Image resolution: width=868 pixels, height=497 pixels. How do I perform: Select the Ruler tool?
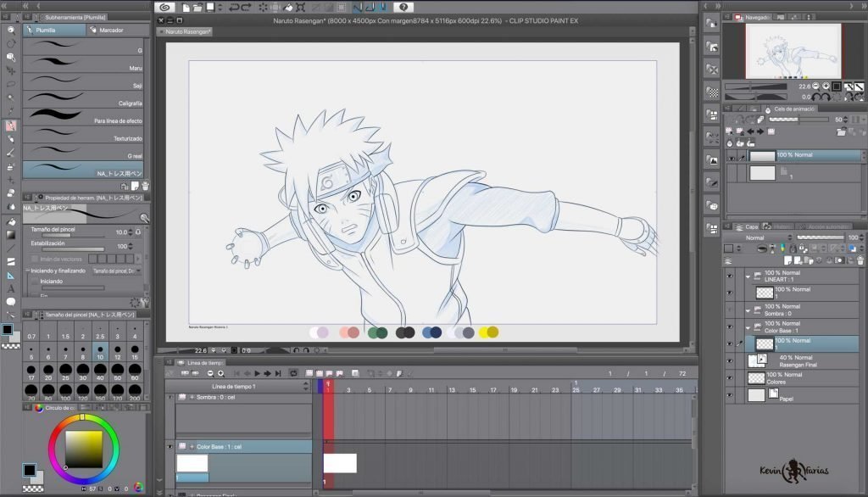click(10, 276)
